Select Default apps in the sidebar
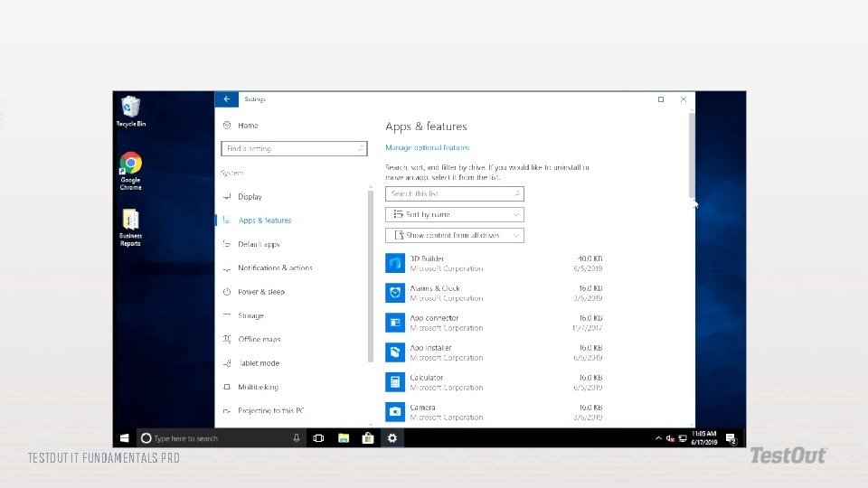This screenshot has width=868, height=488. [259, 244]
